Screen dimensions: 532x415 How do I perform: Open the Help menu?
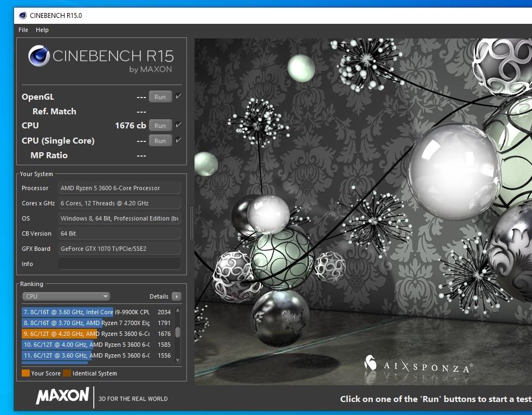[x=42, y=30]
